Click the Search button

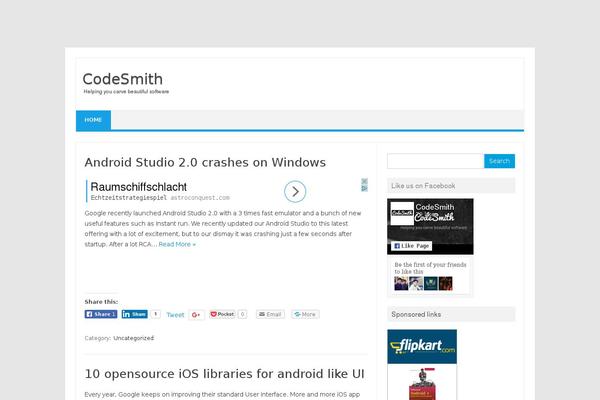click(x=499, y=161)
